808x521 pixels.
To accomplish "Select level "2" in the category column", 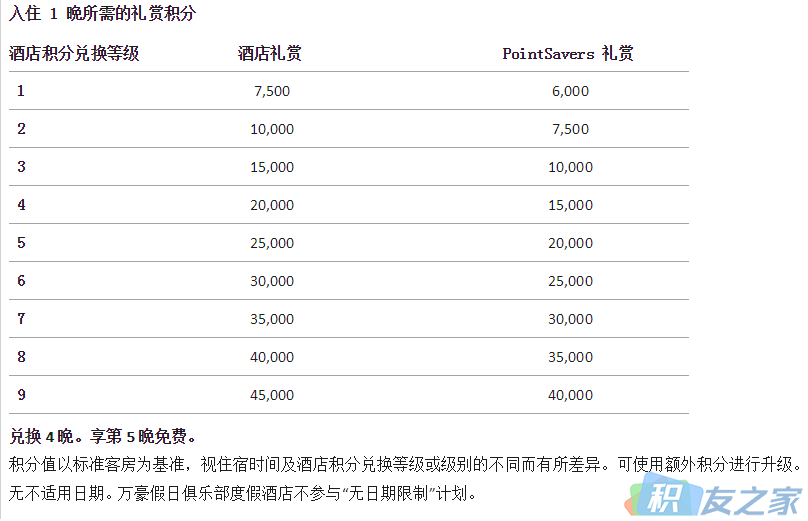I will (x=21, y=129).
